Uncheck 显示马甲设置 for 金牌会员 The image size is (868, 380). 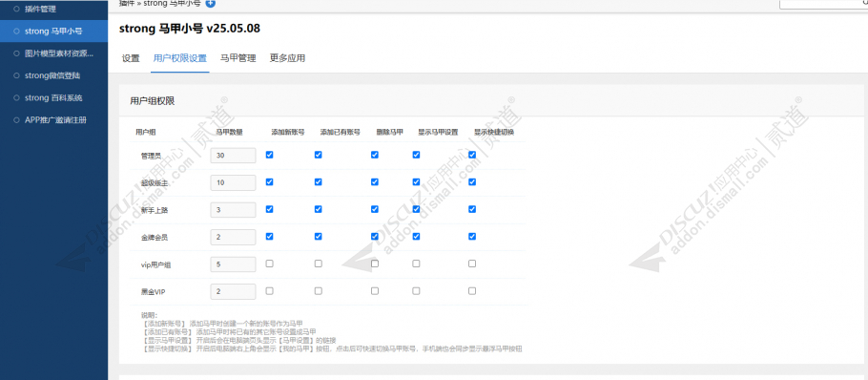point(416,236)
